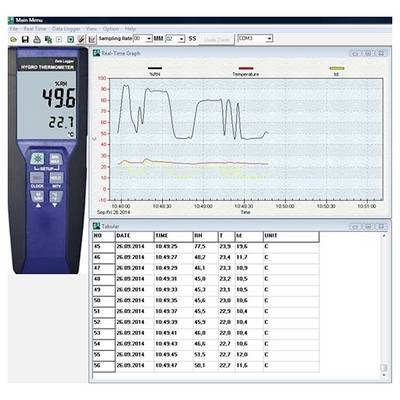The image size is (400, 400).
Task: Minimize the Tabular panel
Action: [x=355, y=227]
